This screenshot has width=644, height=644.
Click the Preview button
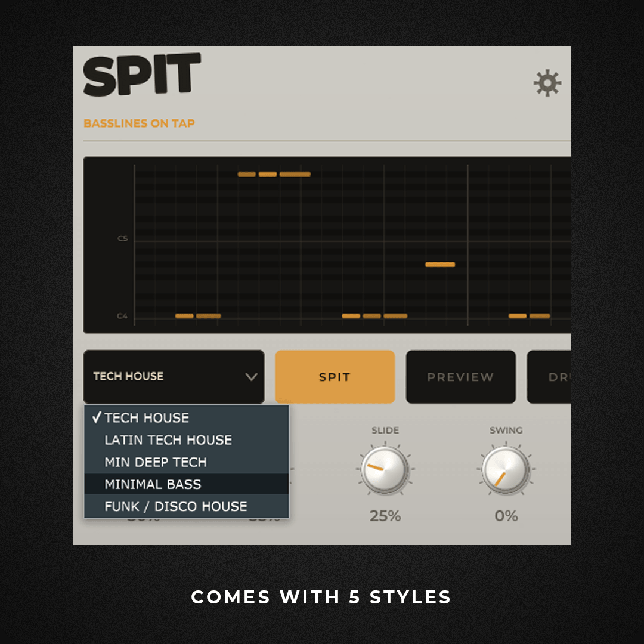460,377
